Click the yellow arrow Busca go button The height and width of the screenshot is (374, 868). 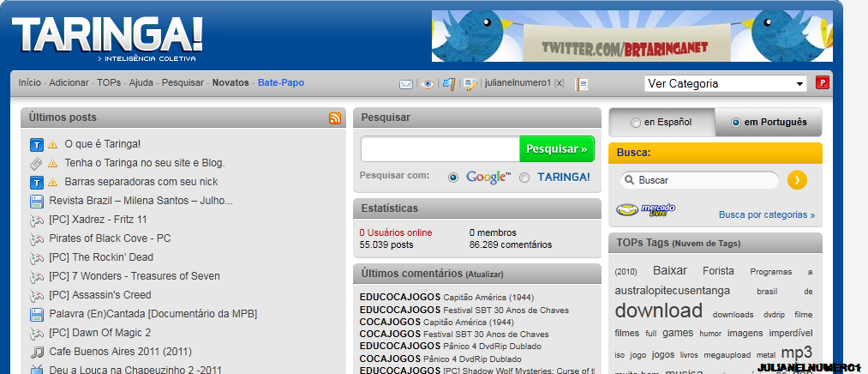pos(797,180)
